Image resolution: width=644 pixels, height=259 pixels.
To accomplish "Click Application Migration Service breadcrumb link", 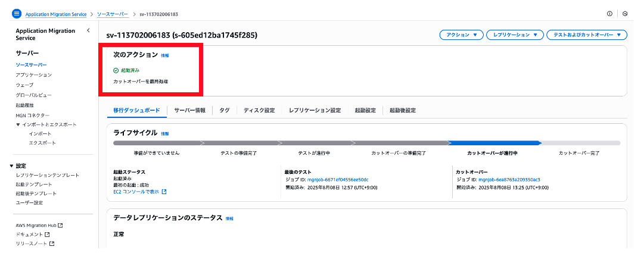I will [56, 14].
